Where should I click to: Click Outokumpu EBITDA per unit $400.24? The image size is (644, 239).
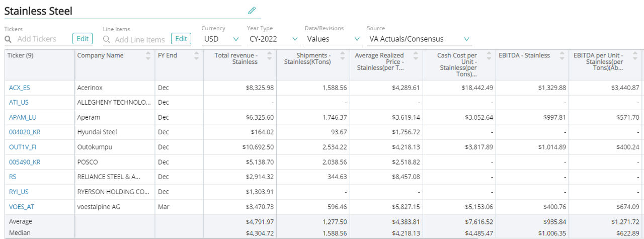pyautogui.click(x=628, y=147)
